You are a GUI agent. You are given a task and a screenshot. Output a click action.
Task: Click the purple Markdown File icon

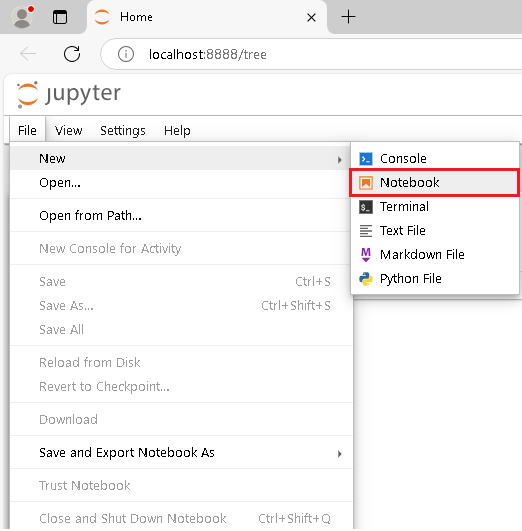pyautogui.click(x=366, y=255)
